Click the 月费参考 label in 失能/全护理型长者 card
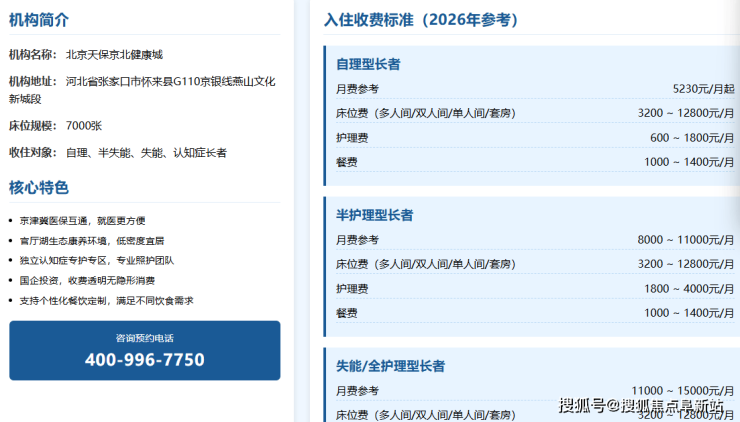Image resolution: width=740 pixels, height=422 pixels. (357, 391)
